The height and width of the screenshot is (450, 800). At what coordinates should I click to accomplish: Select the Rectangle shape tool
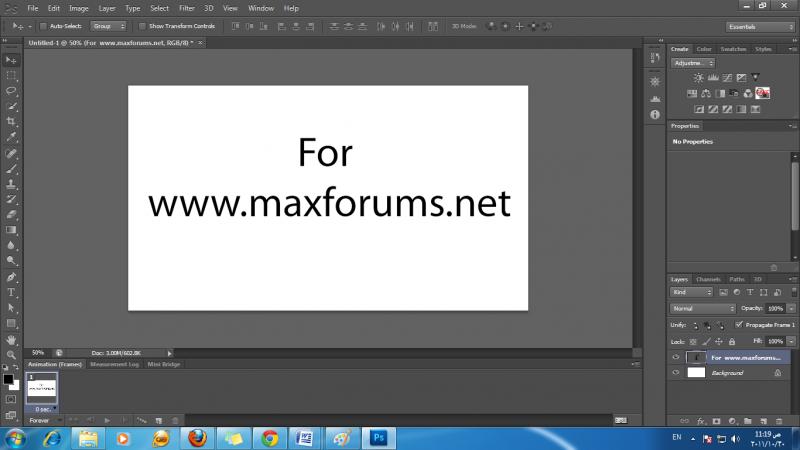point(11,323)
